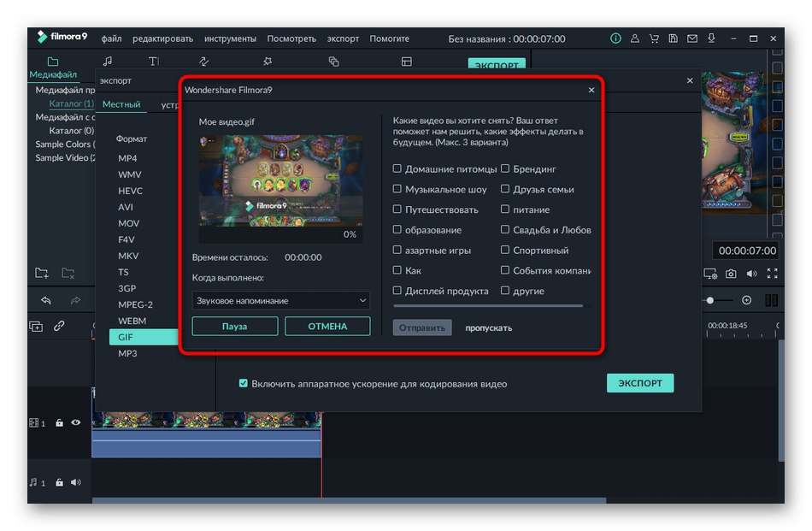Select the WEBM format
Screen dimensions: 812x531
pos(132,321)
